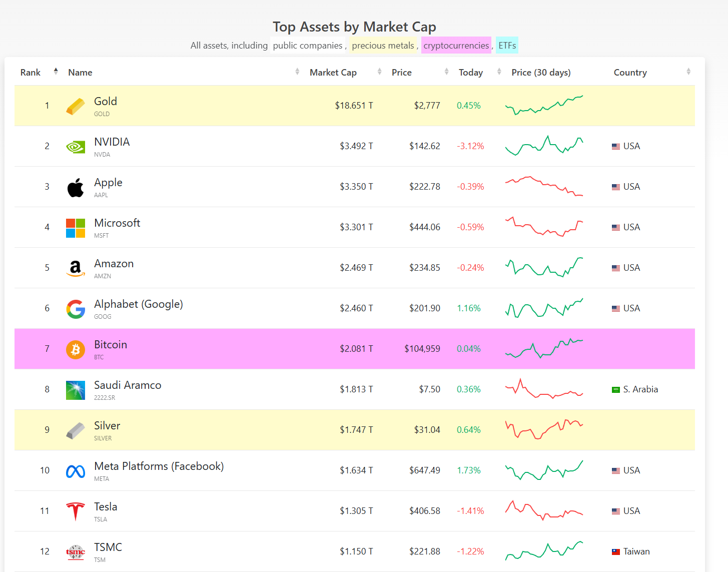Screen dimensions: 728x572
Task: Sort table by Country column arrows
Action: coord(688,72)
